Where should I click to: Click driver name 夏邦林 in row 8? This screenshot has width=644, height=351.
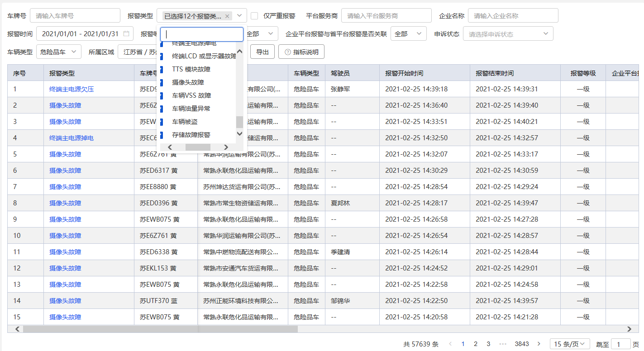[340, 203]
